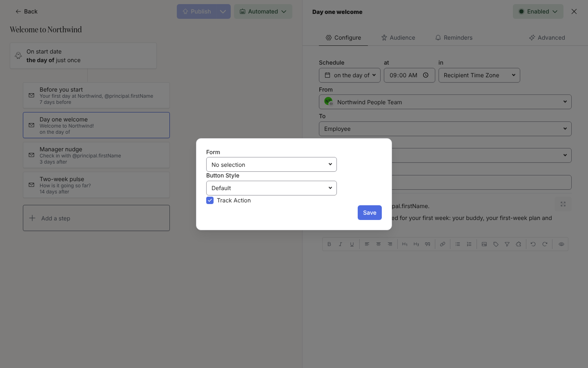Open the Automated mode dropdown
This screenshot has width=588, height=368.
263,11
